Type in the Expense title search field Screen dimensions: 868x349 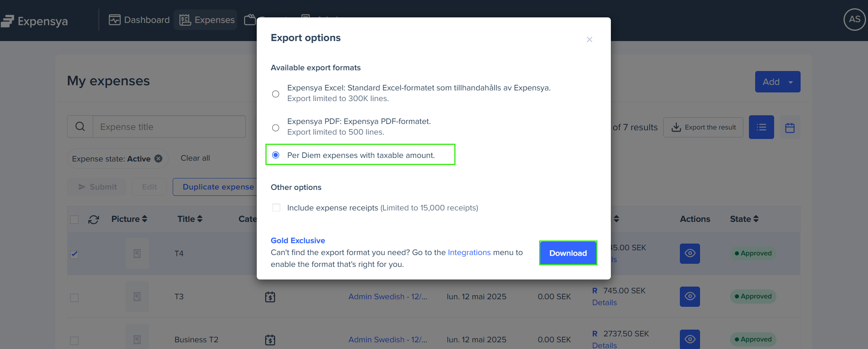point(169,127)
